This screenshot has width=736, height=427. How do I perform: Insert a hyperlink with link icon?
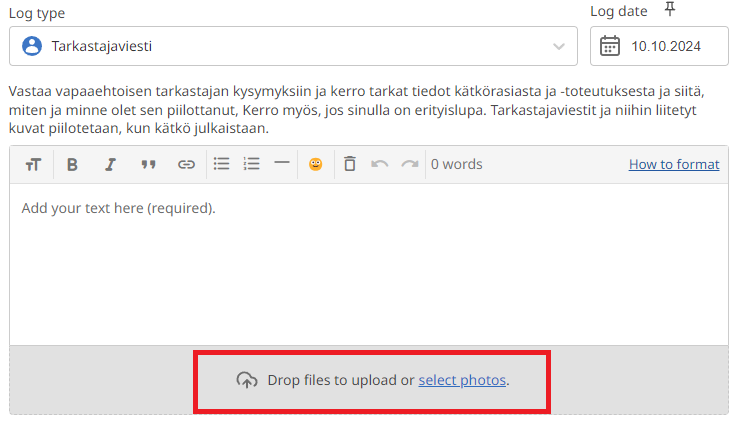[186, 165]
